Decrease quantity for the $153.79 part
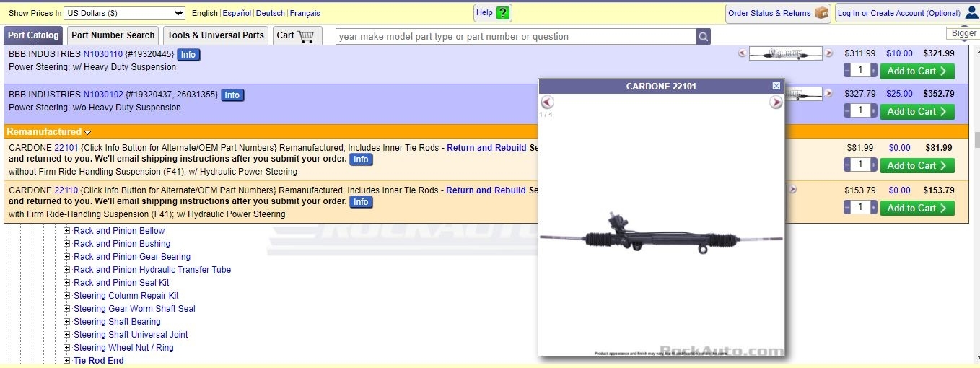The width and height of the screenshot is (980, 368). [x=846, y=208]
